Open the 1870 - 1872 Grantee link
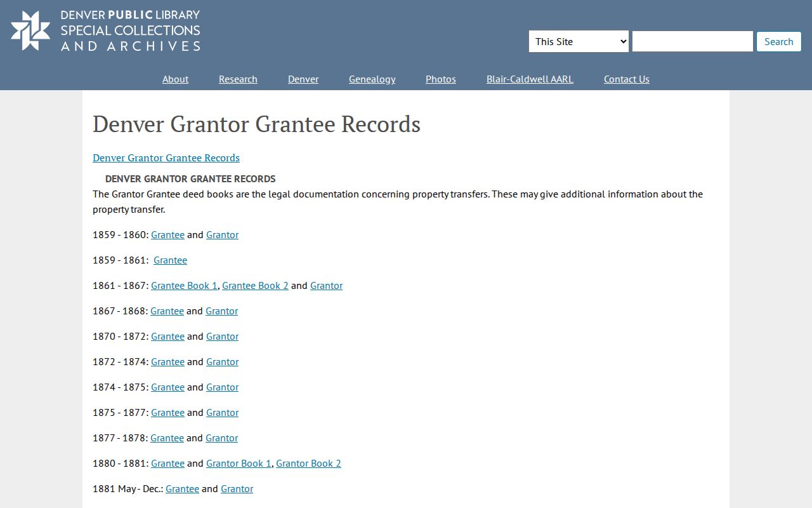Image resolution: width=812 pixels, height=508 pixels. click(167, 336)
